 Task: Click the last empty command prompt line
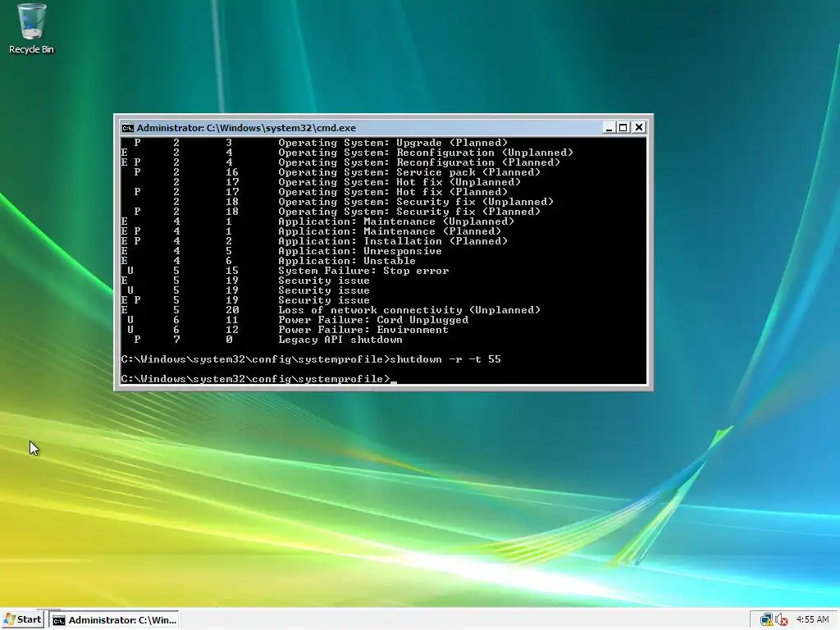[x=259, y=379]
